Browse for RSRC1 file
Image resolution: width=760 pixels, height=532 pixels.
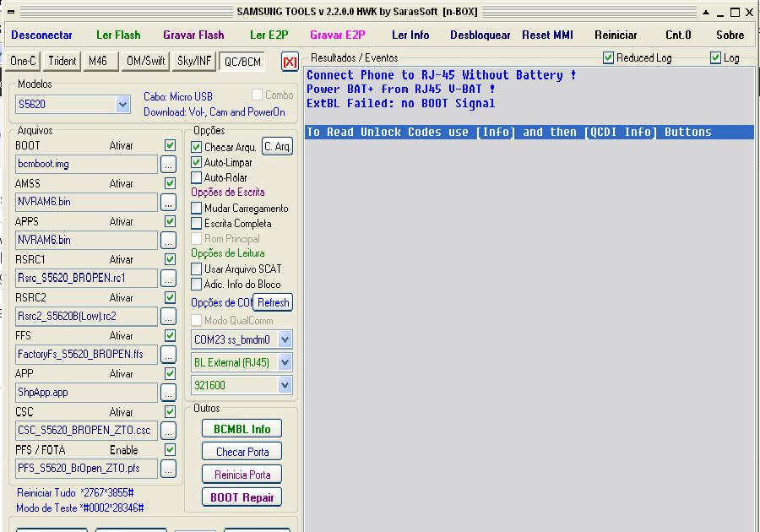[x=168, y=278]
